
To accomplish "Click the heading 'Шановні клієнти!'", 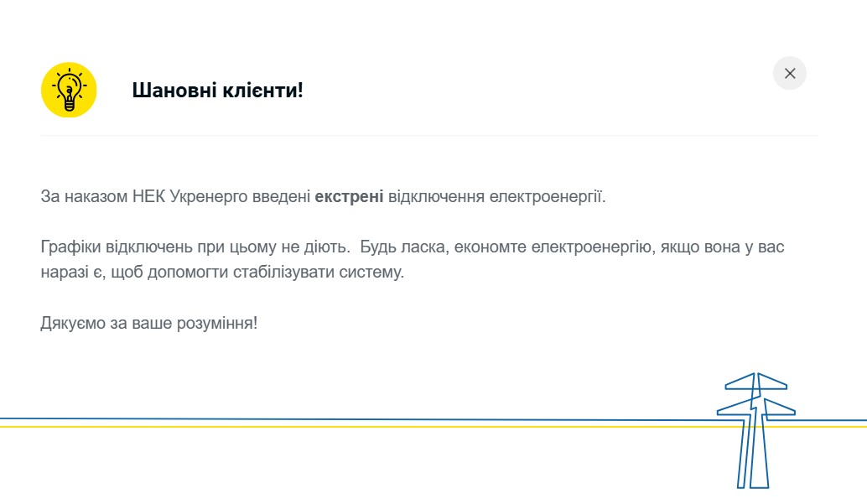I will pyautogui.click(x=217, y=90).
